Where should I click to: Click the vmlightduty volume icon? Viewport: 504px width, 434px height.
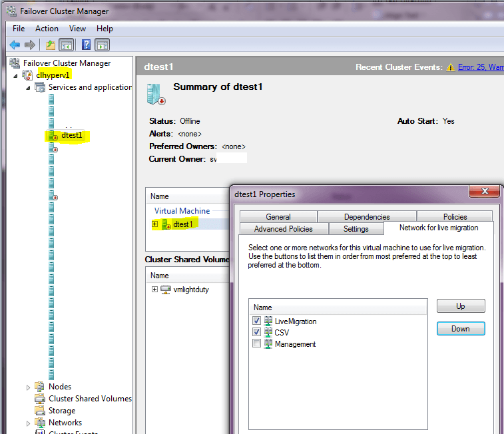[x=166, y=290]
